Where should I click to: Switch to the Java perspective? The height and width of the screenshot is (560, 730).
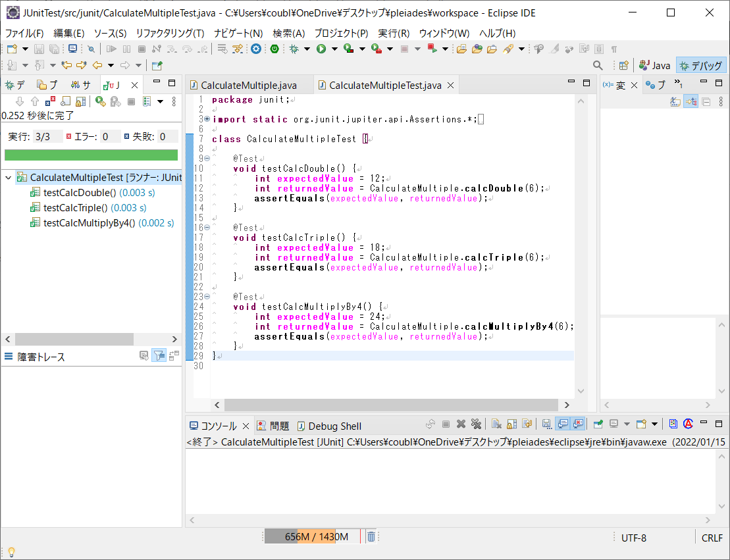pos(654,66)
